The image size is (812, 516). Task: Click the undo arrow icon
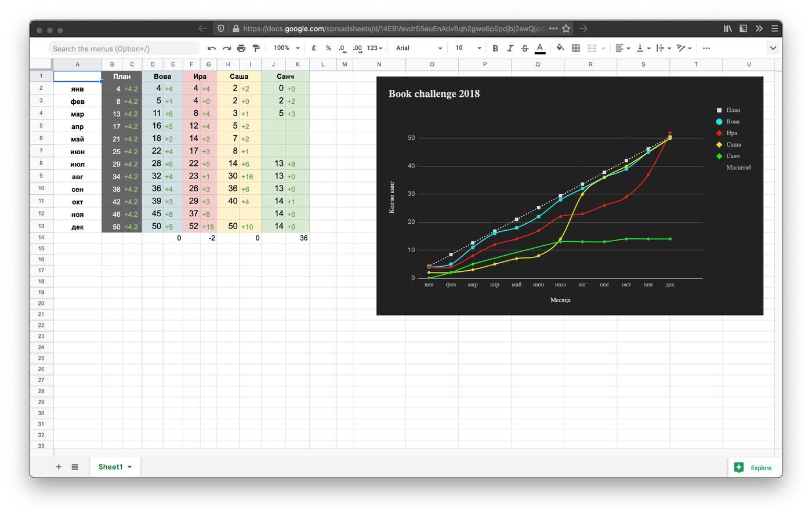click(212, 48)
